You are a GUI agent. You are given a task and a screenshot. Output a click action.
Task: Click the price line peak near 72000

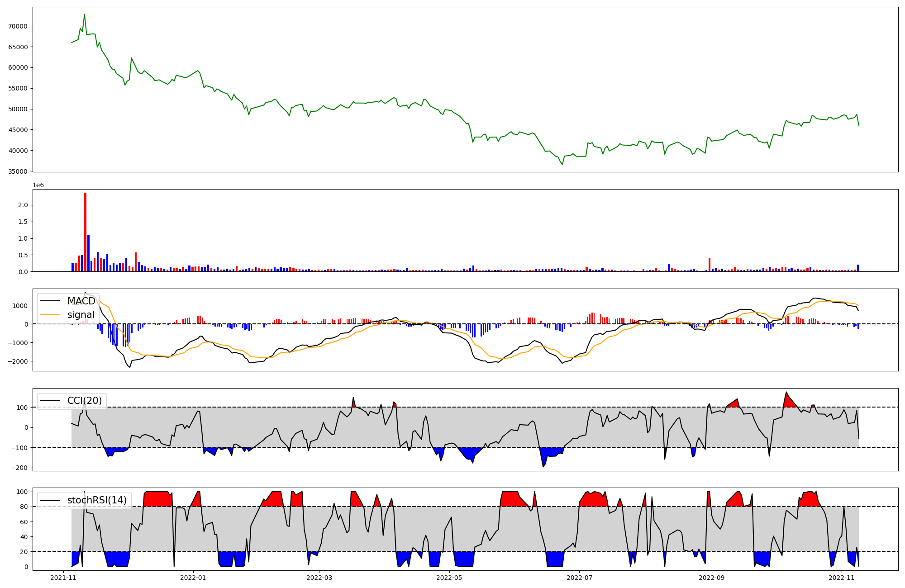[x=84, y=14]
